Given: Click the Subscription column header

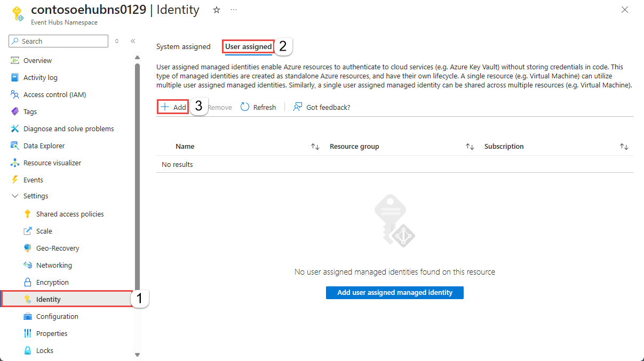Looking at the screenshot, I should click(x=504, y=146).
